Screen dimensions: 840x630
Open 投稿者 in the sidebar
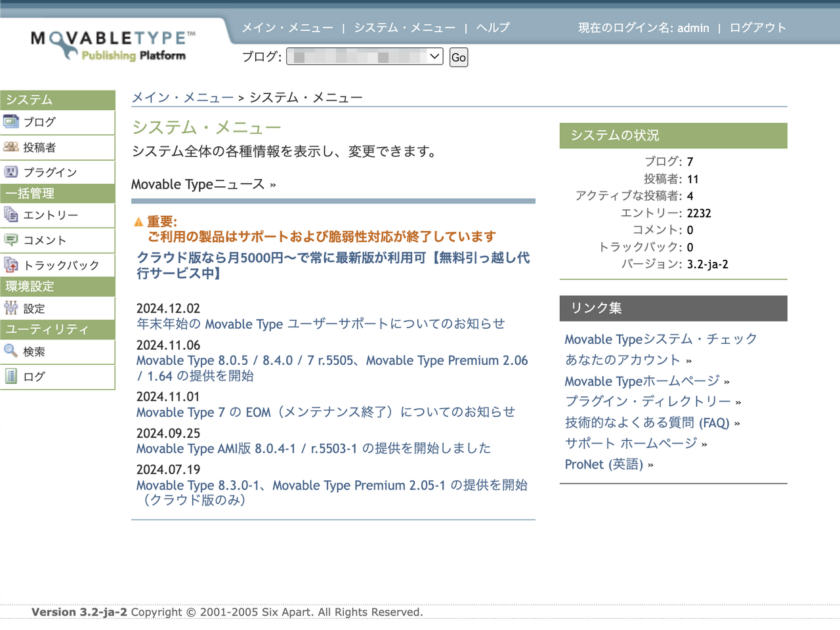(x=39, y=148)
